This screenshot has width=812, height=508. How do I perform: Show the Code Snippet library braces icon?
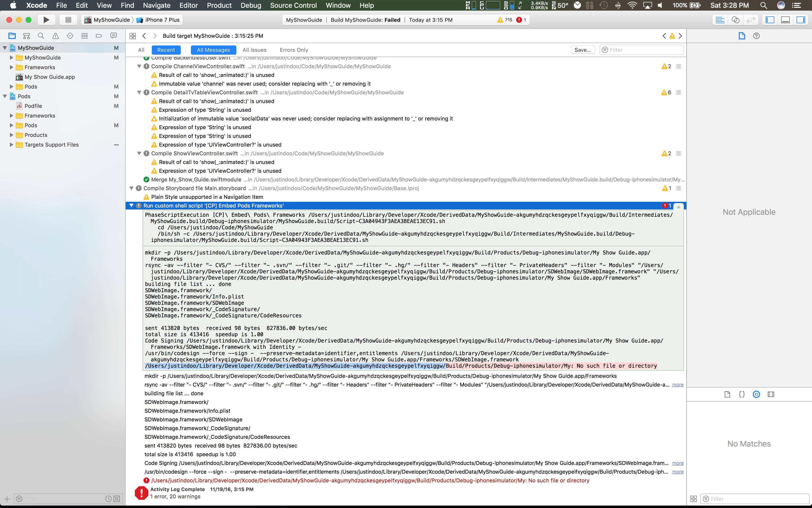pyautogui.click(x=742, y=394)
